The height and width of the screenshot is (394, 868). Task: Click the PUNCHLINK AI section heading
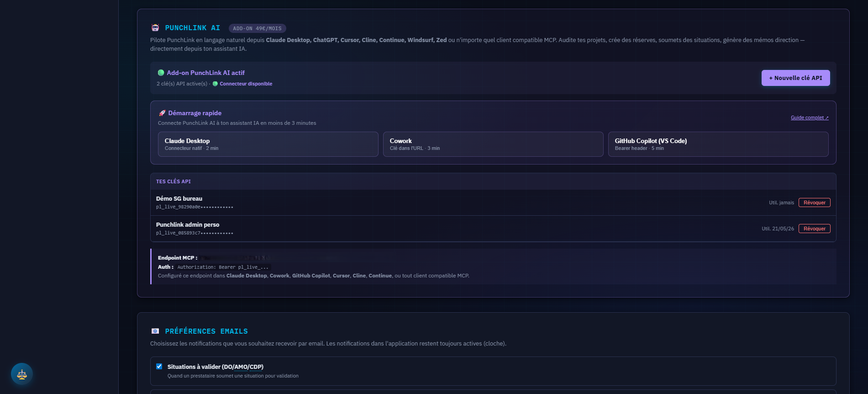tap(192, 28)
